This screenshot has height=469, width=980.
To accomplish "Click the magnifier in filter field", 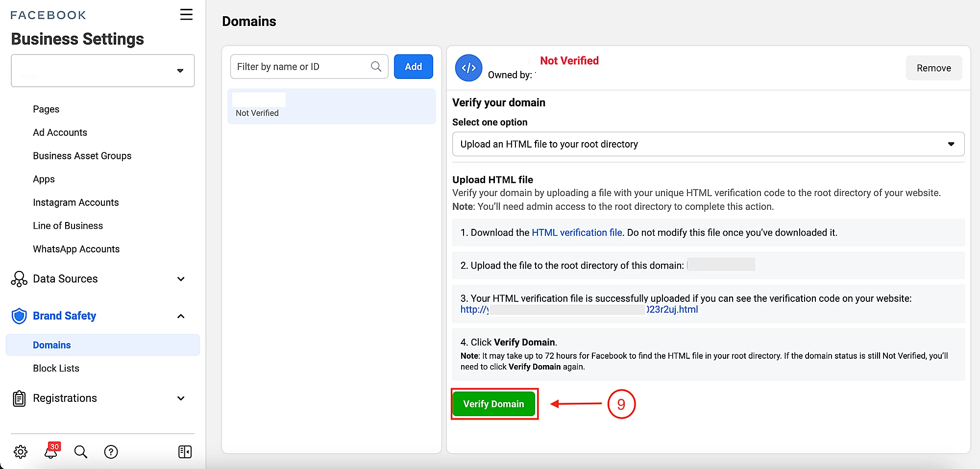I will coord(376,67).
